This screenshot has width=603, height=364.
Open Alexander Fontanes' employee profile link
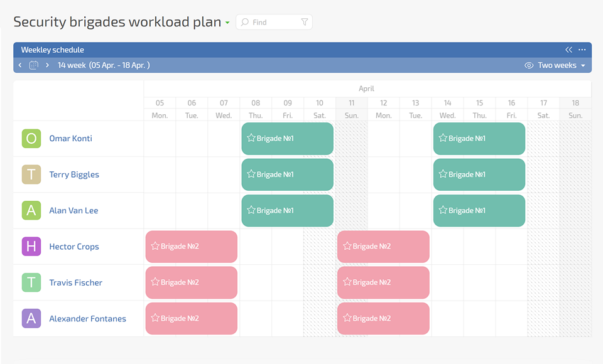87,319
